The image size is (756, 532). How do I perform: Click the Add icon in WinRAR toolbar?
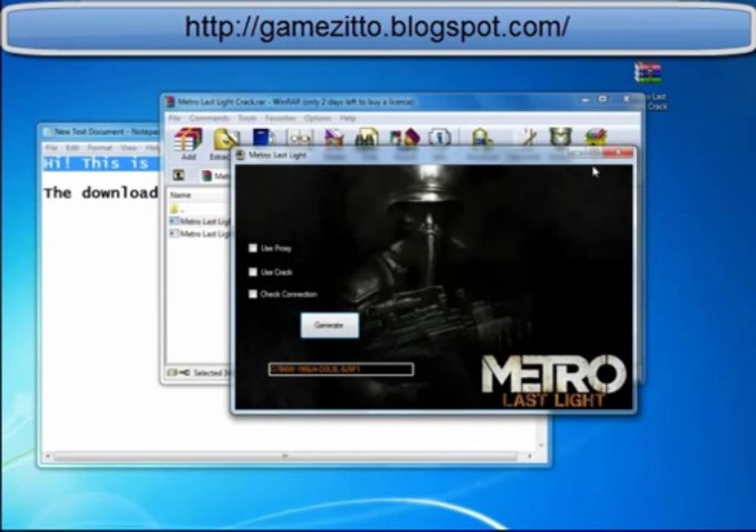pos(188,140)
